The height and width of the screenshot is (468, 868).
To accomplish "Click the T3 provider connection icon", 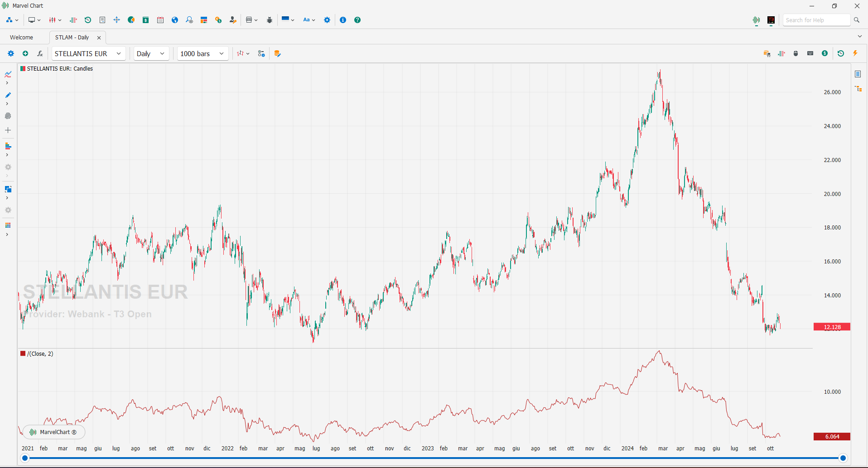I will click(x=771, y=20).
